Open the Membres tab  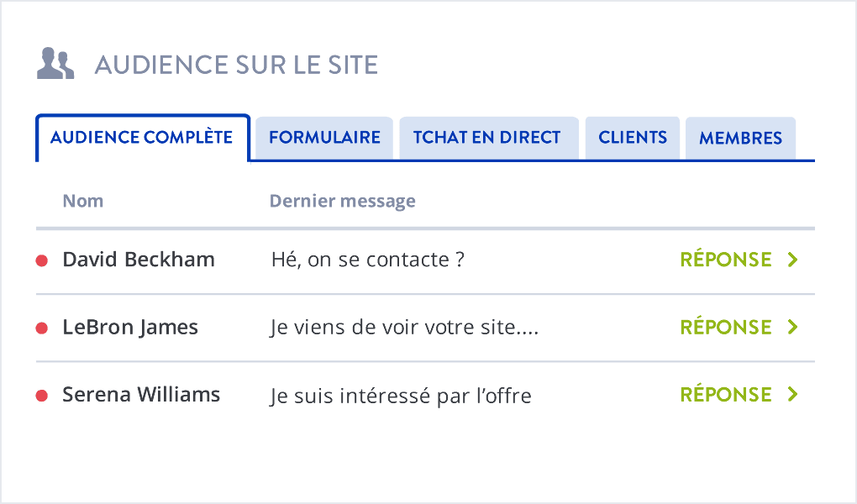740,138
